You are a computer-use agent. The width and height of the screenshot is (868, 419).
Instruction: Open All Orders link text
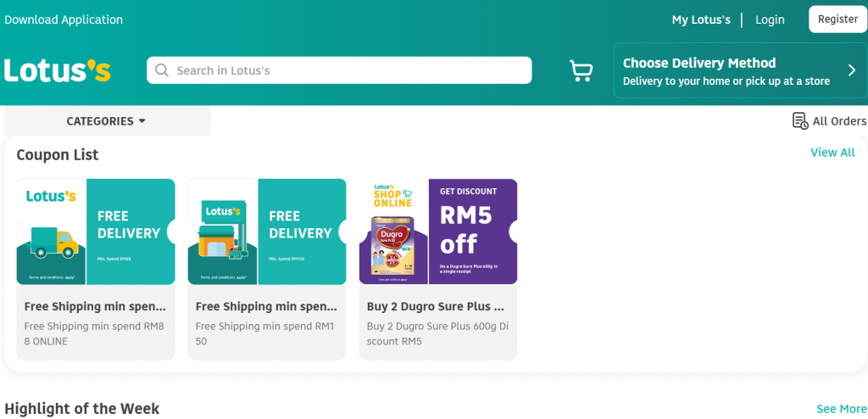click(839, 120)
